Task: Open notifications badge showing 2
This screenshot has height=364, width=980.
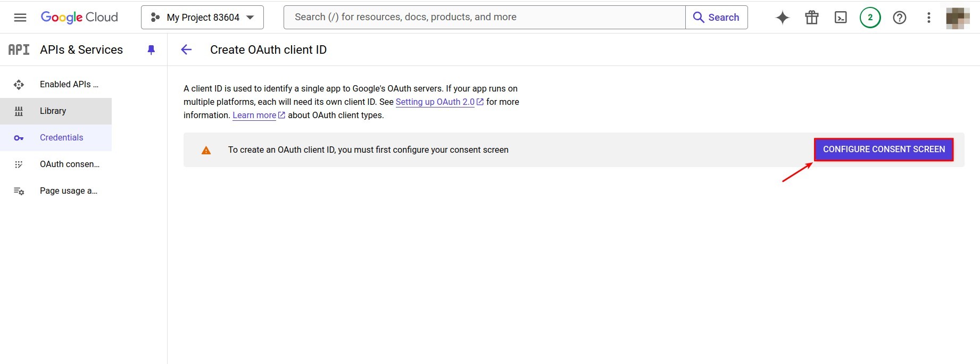Action: tap(870, 18)
